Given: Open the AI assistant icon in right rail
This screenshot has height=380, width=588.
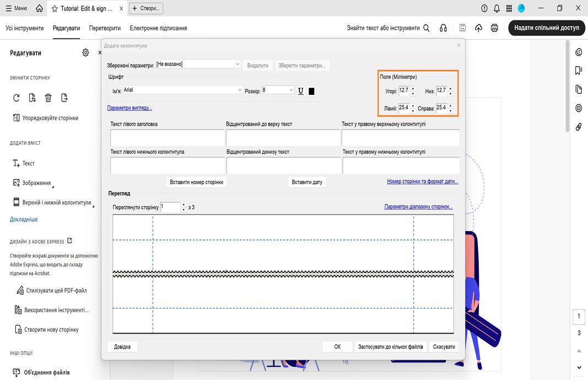Looking at the screenshot, I should pyautogui.click(x=579, y=52).
